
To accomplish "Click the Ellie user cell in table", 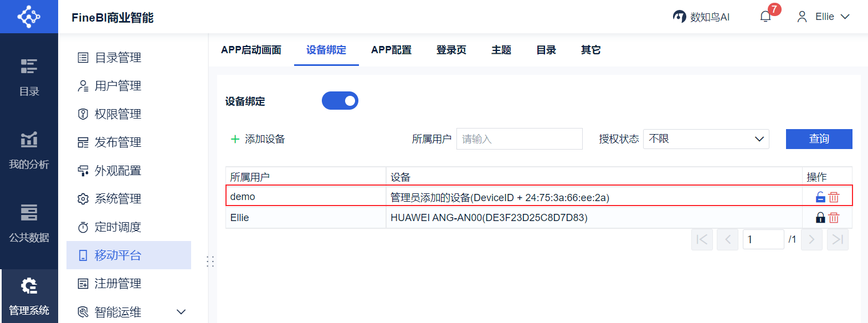I will (x=306, y=218).
